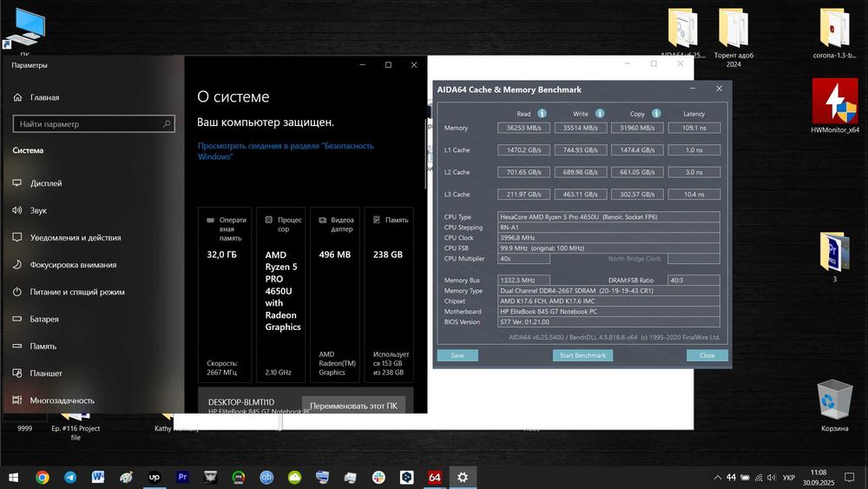Open Telegram from the taskbar

click(70, 478)
